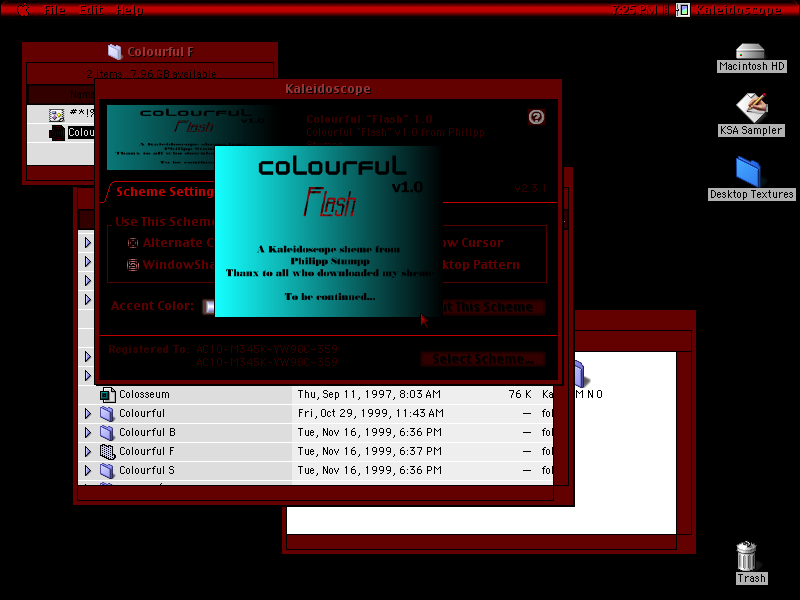Click the menu bar clock
The image size is (800, 600).
[634, 10]
